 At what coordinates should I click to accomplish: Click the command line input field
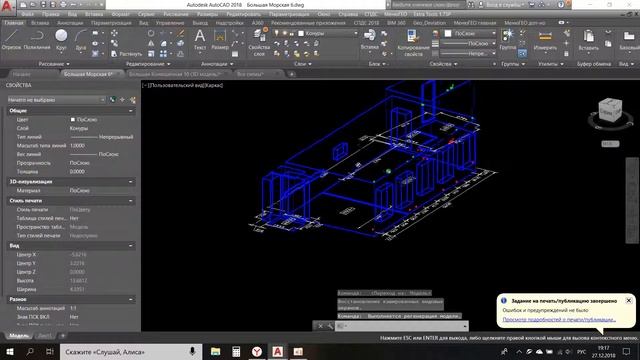(401, 326)
